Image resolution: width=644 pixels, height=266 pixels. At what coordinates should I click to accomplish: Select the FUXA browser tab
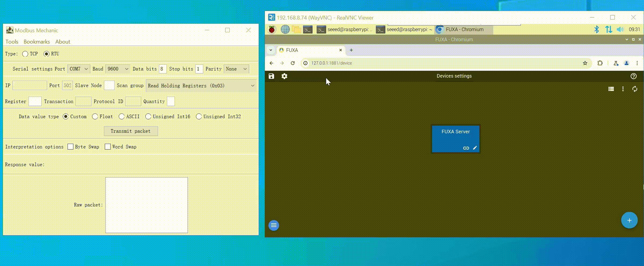point(310,50)
